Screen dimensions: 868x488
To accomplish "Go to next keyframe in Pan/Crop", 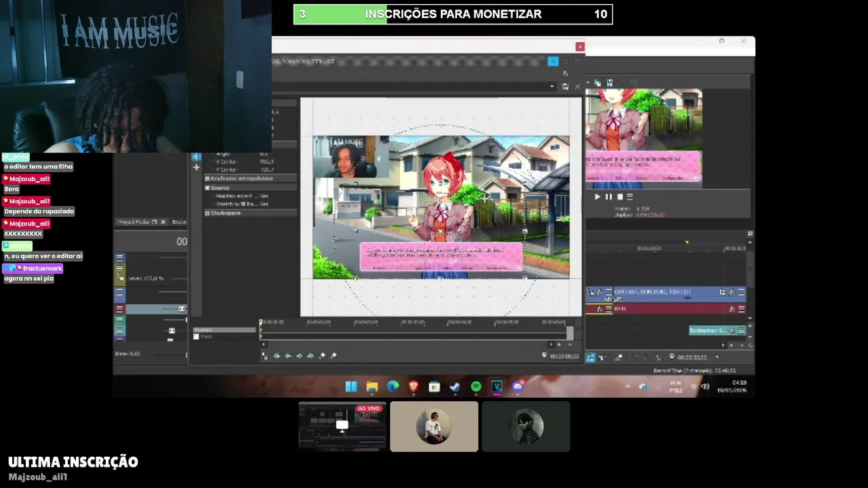I will (299, 356).
